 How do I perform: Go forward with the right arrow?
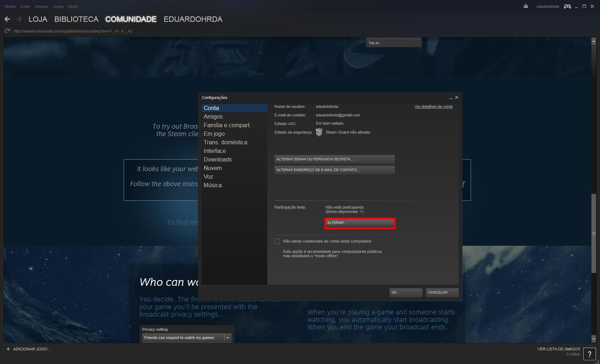click(19, 19)
